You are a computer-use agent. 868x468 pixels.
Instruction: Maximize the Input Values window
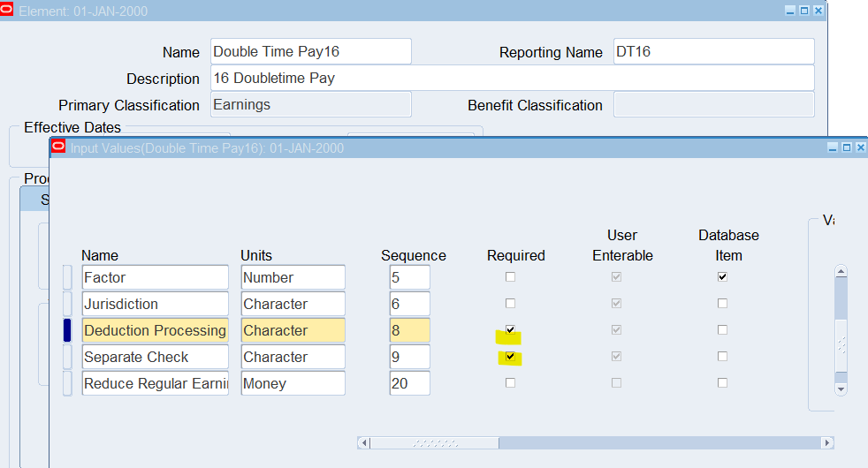coord(846,147)
